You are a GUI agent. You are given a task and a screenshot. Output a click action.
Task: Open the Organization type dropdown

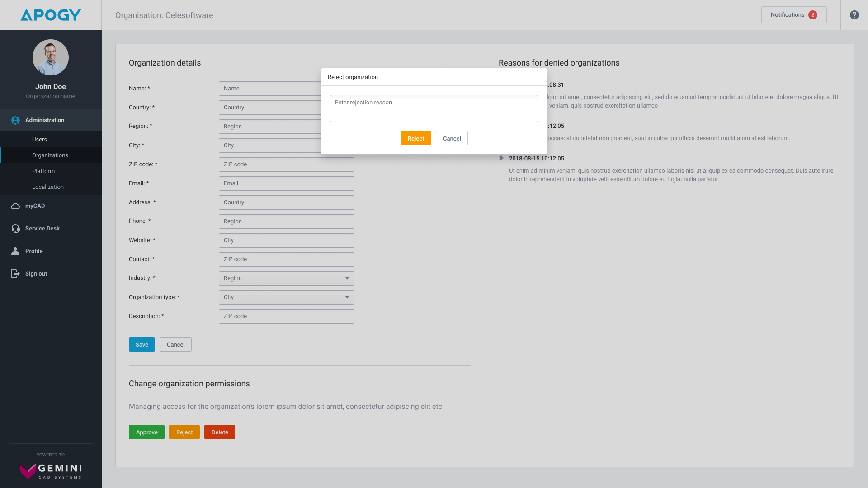click(x=286, y=297)
